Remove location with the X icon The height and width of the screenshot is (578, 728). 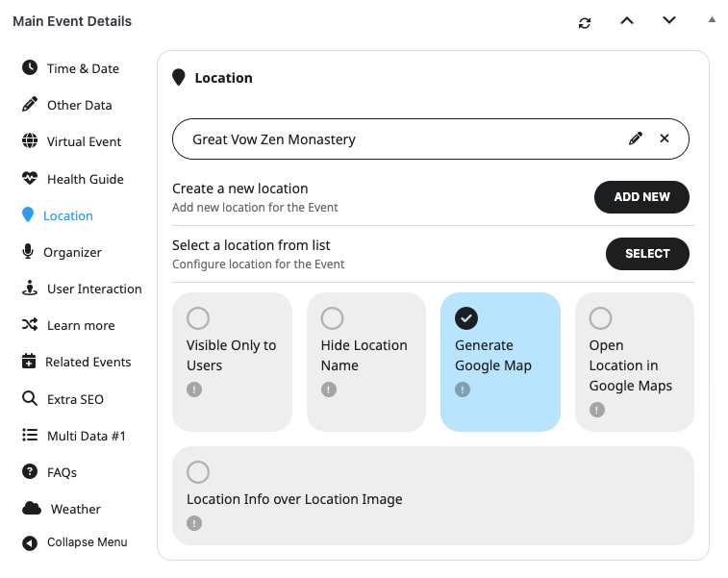click(x=665, y=138)
